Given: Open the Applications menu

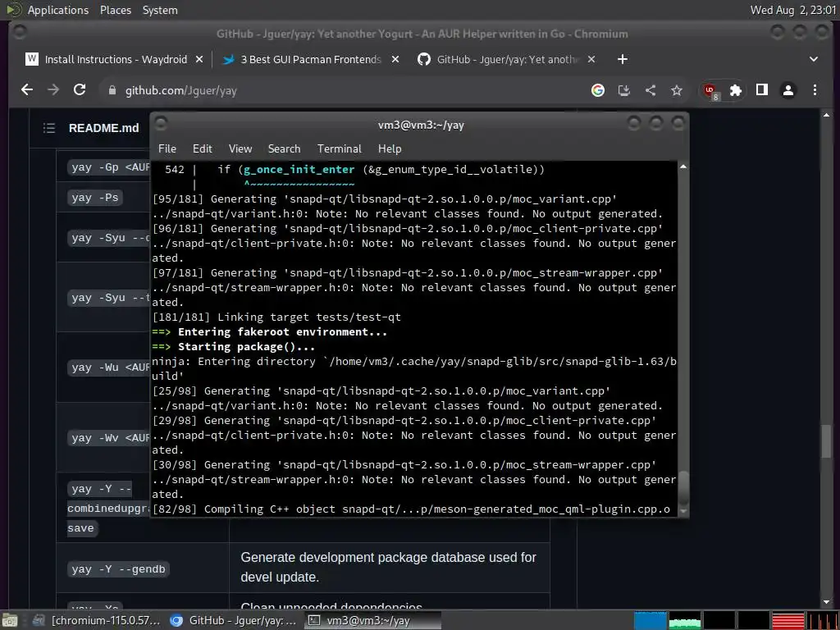Looking at the screenshot, I should (x=58, y=10).
